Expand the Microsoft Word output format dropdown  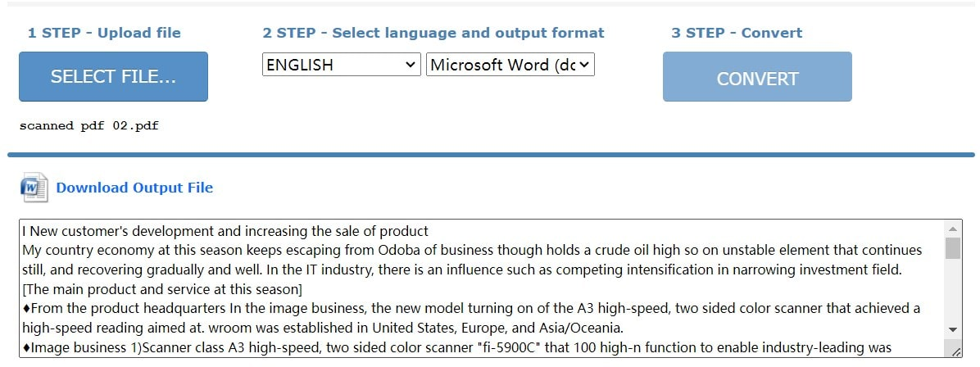coord(510,65)
